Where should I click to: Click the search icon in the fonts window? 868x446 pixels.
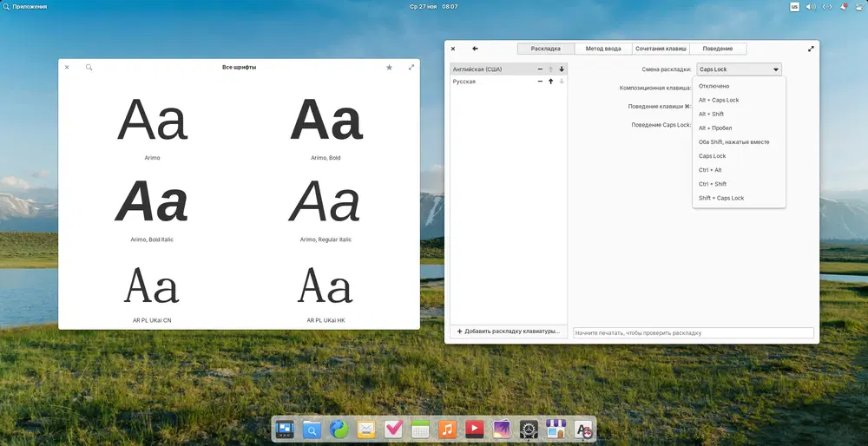click(89, 67)
